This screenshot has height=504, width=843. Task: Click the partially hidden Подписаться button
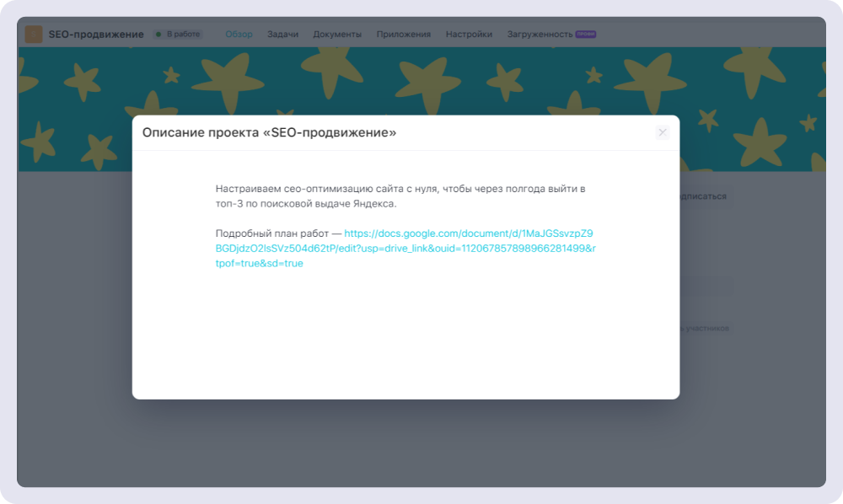[x=706, y=196]
